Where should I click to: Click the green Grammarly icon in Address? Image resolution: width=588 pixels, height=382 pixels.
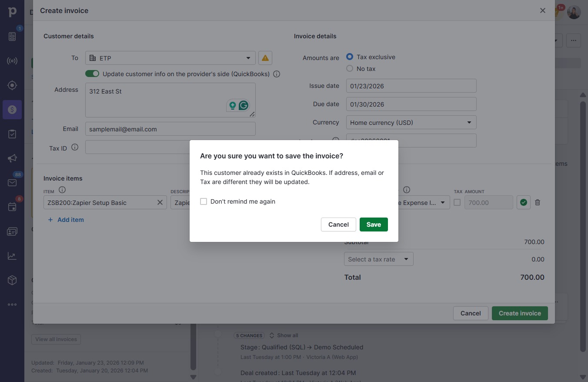(244, 105)
